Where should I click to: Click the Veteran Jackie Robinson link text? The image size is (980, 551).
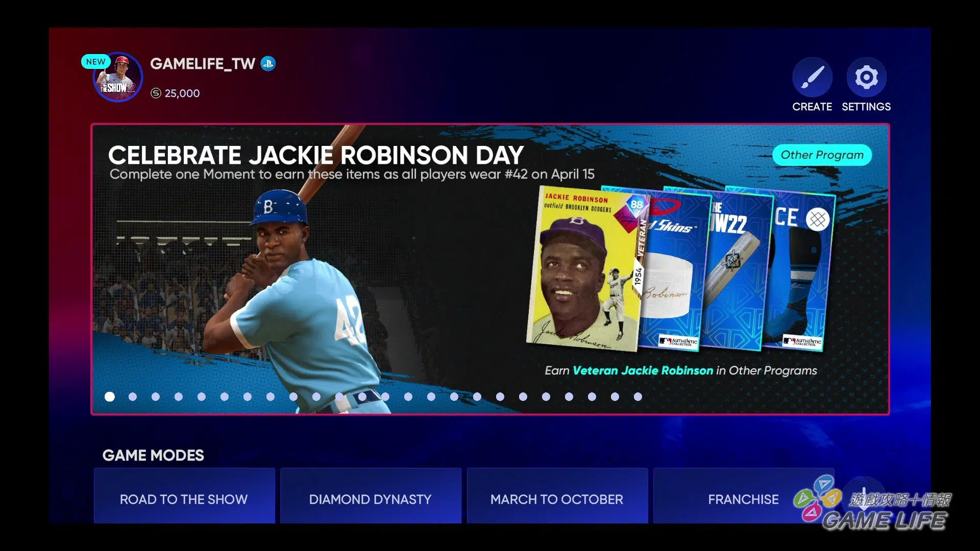pyautogui.click(x=643, y=370)
